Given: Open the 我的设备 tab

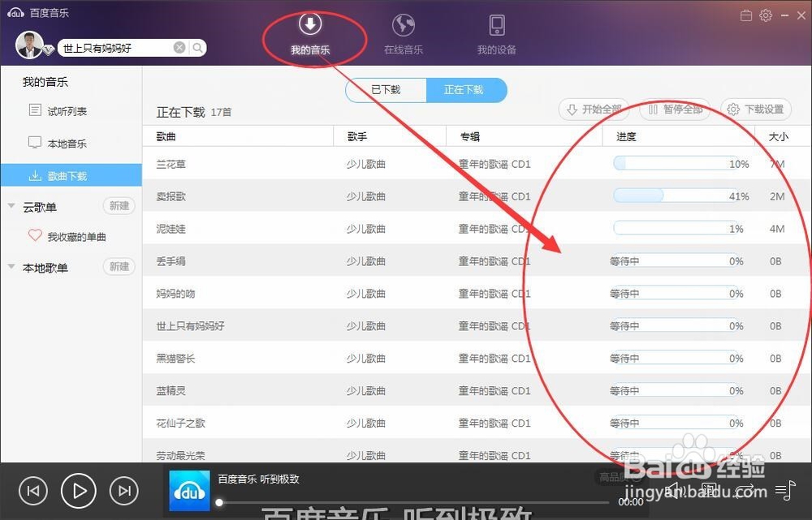Looking at the screenshot, I should [497, 35].
